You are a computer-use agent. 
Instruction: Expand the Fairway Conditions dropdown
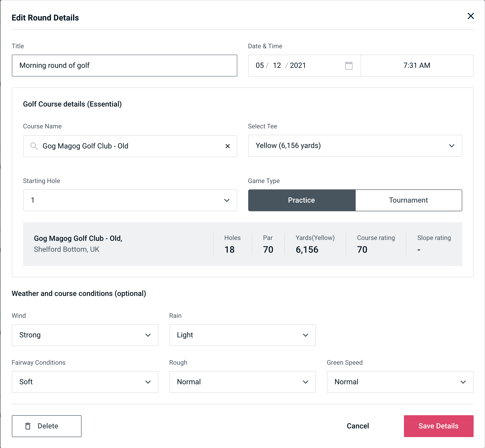point(85,382)
